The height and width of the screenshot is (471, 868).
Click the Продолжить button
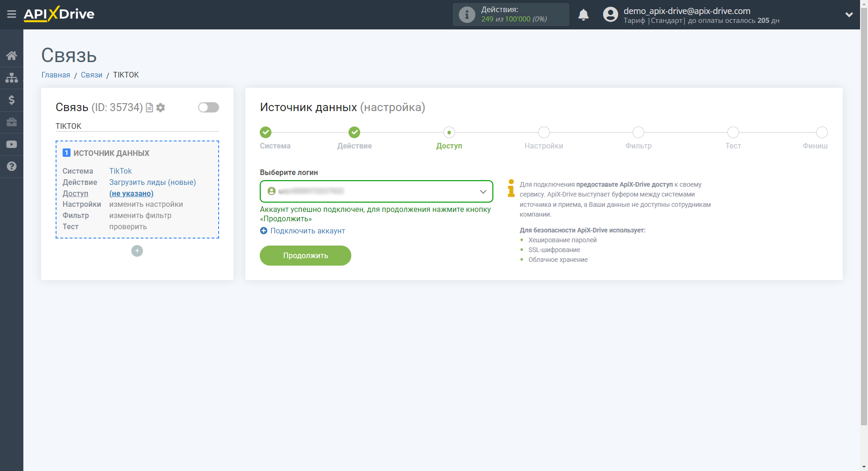pos(306,255)
